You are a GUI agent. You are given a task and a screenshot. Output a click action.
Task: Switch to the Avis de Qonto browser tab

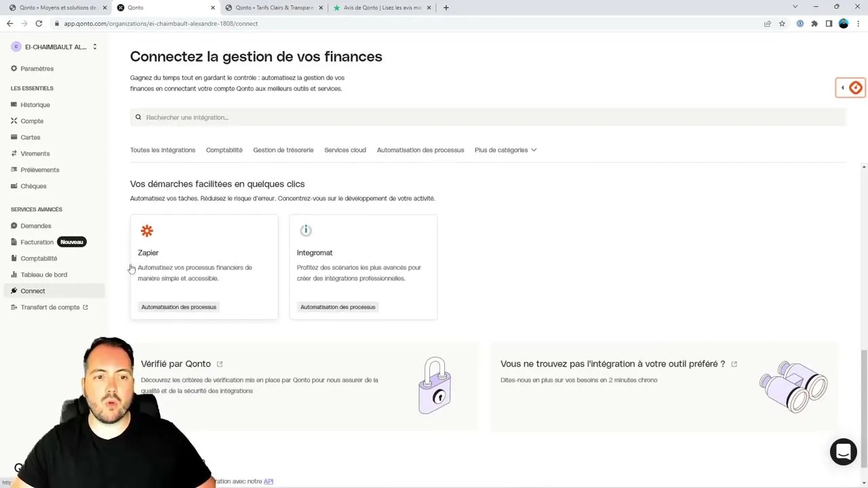tap(380, 7)
